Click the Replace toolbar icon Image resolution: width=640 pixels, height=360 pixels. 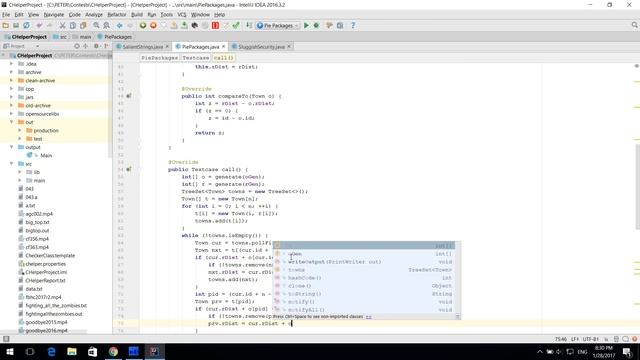[107, 25]
